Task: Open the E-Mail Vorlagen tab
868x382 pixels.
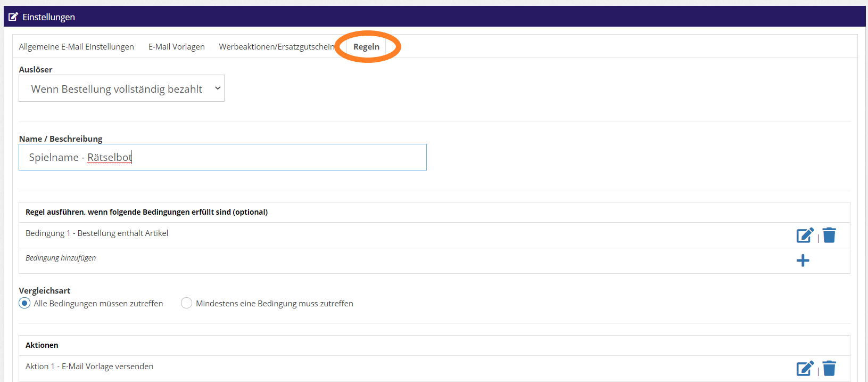Action: 176,47
